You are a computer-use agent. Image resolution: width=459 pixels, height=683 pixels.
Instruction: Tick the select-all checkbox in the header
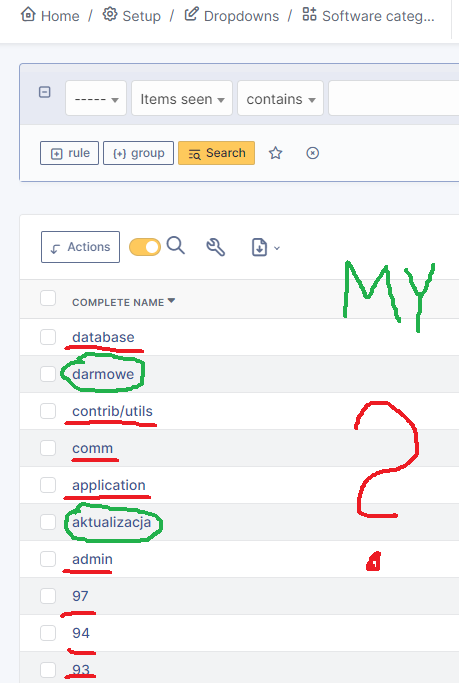(x=48, y=299)
